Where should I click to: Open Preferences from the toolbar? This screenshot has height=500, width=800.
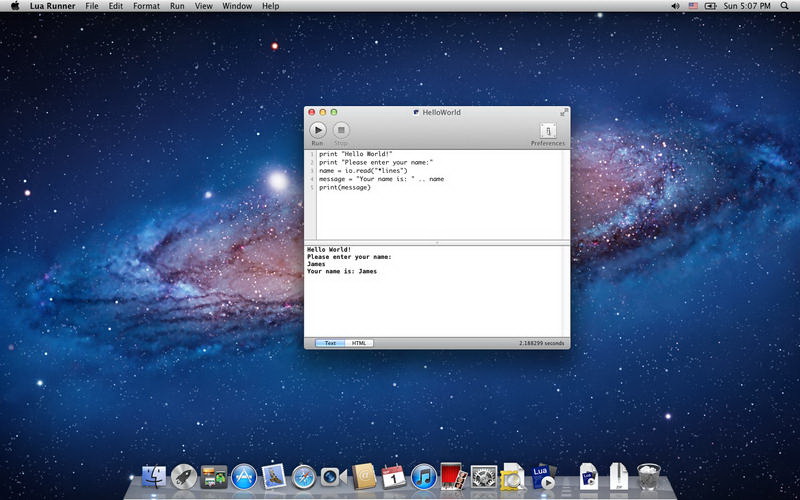pyautogui.click(x=548, y=131)
